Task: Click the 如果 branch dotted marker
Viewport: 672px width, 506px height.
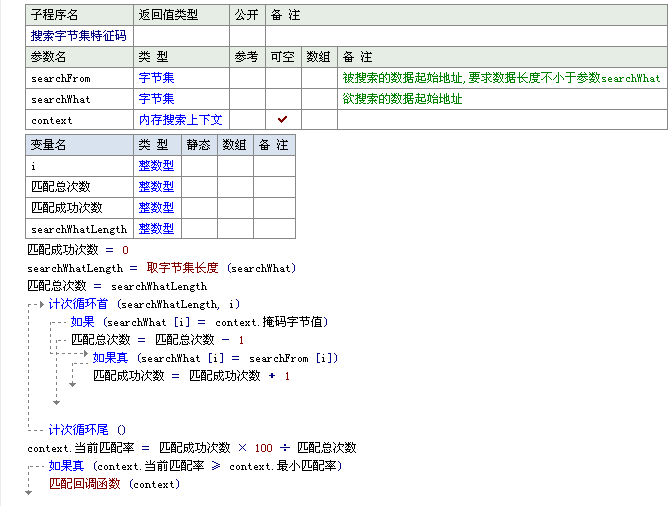Action: [x=58, y=322]
